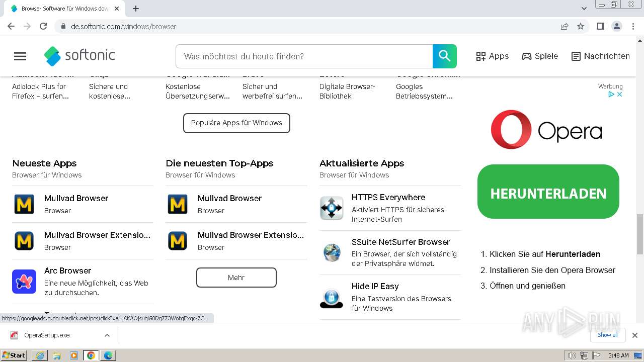This screenshot has height=362, width=644.
Task: Click the share page icon in address bar
Action: coord(565,26)
